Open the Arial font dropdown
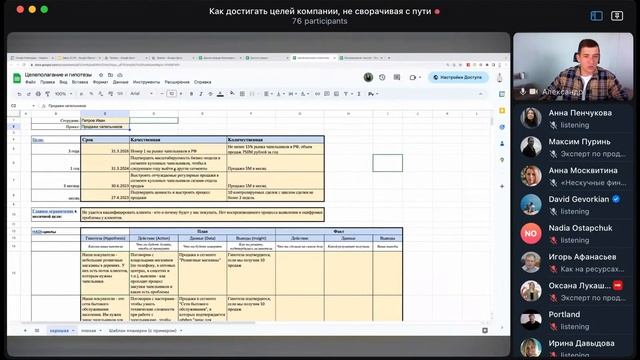 coord(141,94)
